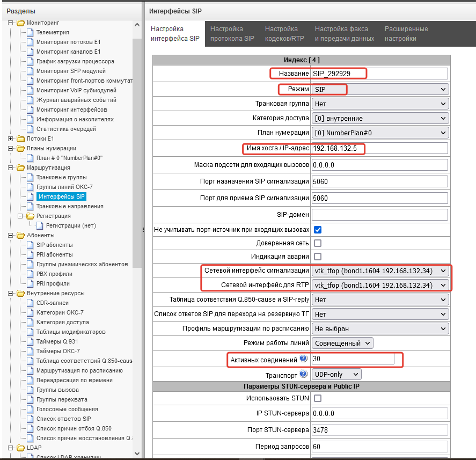Click the page icon beside PBX профили
This screenshot has height=460, width=476.
tap(30, 274)
